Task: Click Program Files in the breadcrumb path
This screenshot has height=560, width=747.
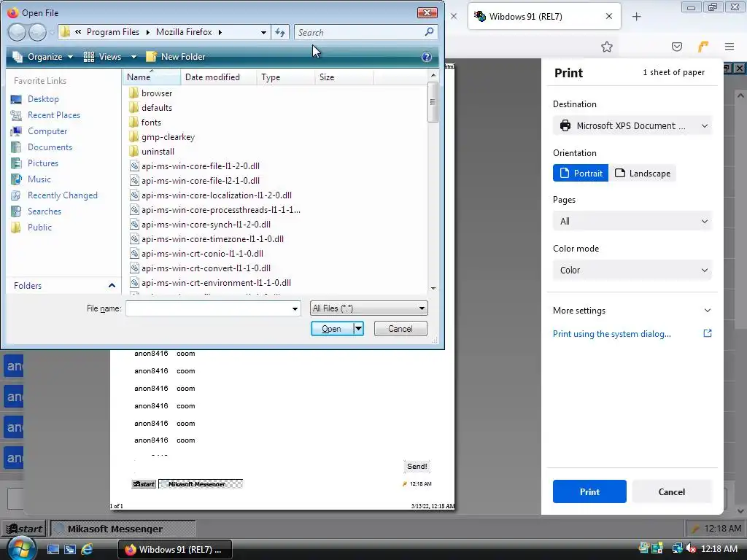Action: tap(113, 32)
